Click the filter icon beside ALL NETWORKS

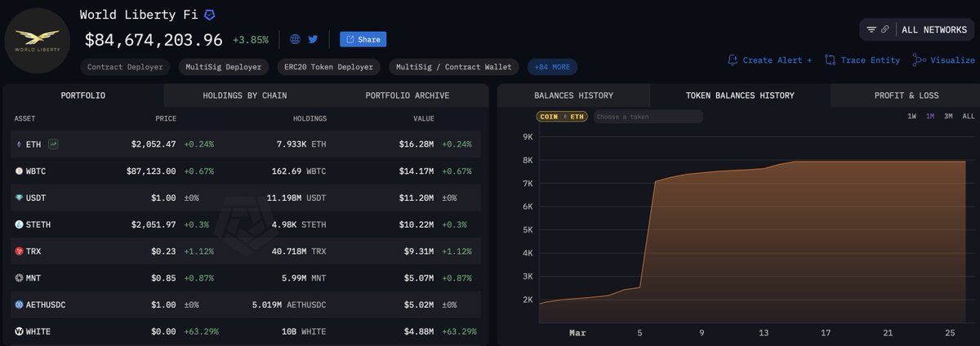(871, 29)
